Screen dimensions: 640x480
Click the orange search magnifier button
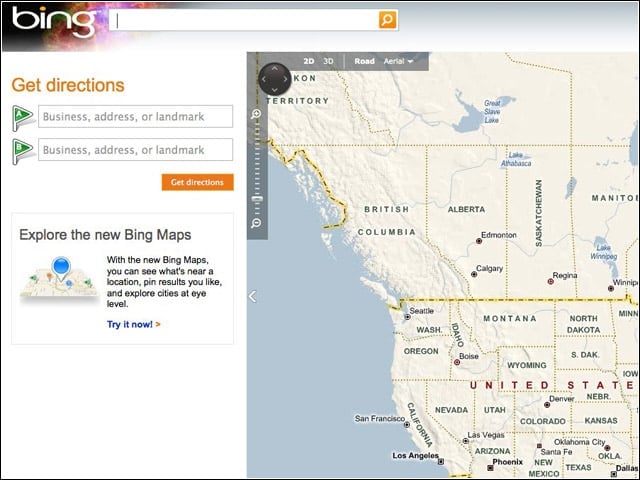coord(387,20)
